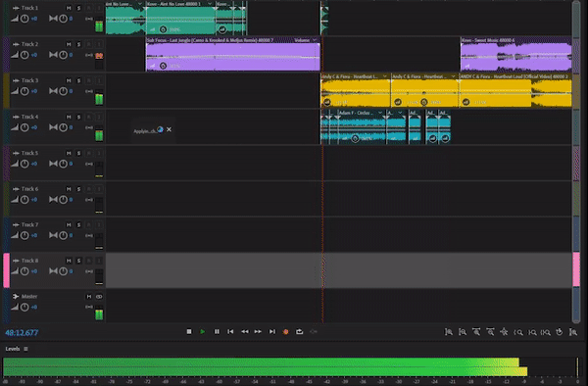Solo Track 6
Viewport: 588px width, 386px height.
click(x=78, y=189)
